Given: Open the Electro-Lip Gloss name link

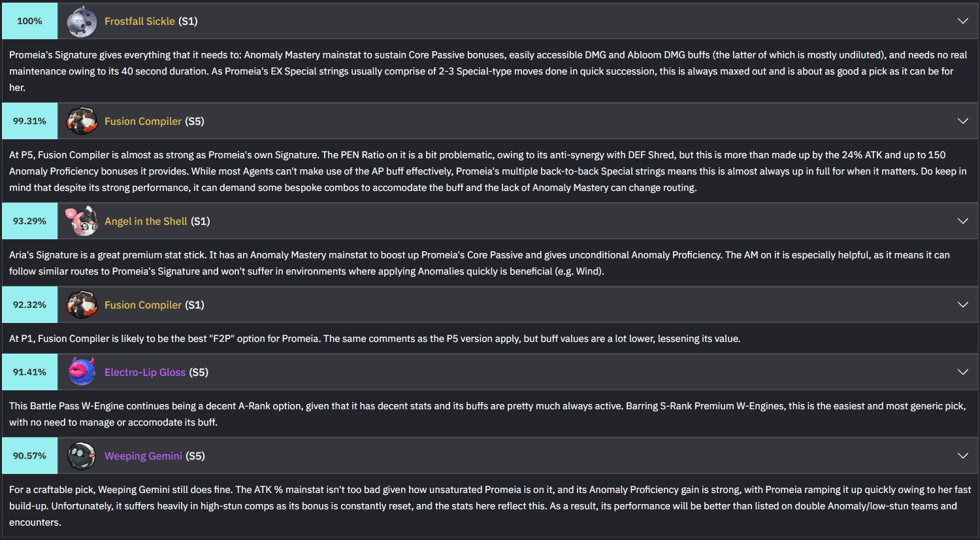Looking at the screenshot, I should click(145, 372).
